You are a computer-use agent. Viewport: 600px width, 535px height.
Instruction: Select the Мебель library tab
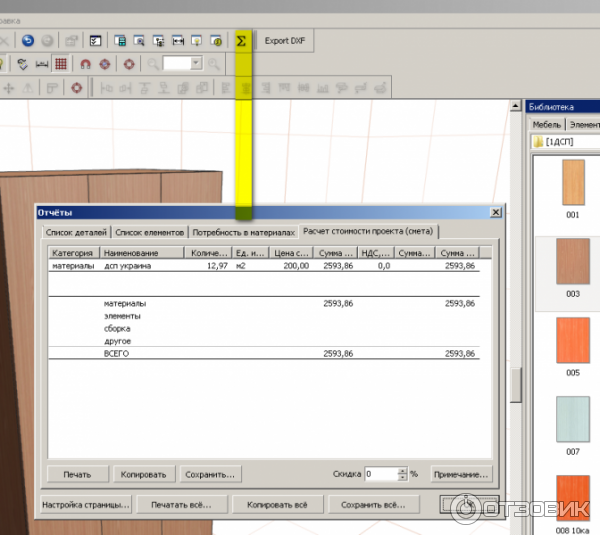point(546,124)
